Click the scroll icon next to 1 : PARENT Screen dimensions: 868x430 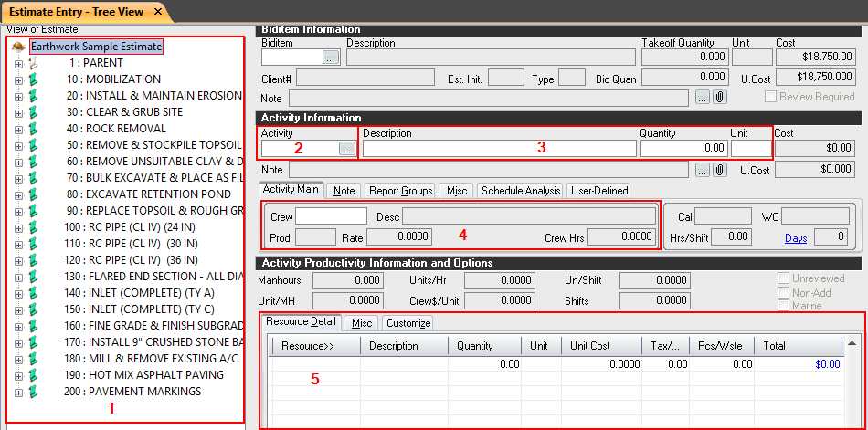35,63
